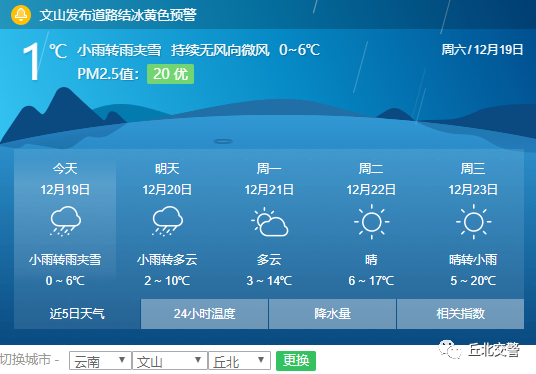Click the header 小雨转雨夹雪 condition text

(119, 50)
